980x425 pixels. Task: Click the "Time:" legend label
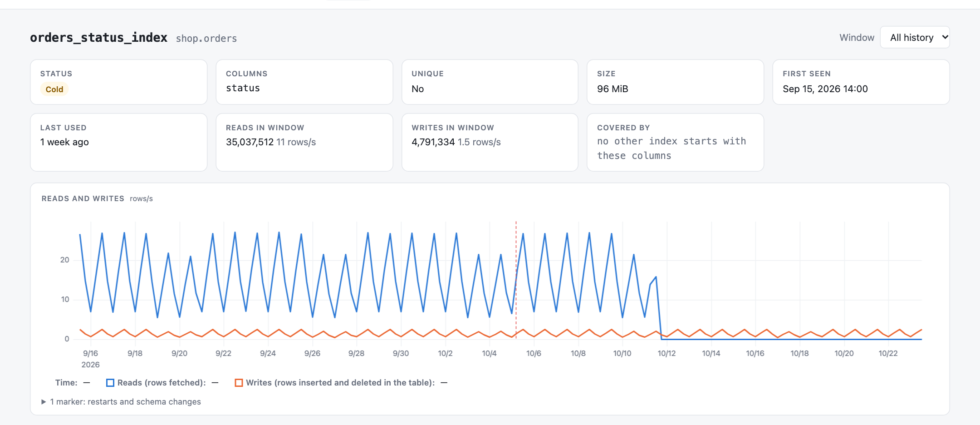66,383
